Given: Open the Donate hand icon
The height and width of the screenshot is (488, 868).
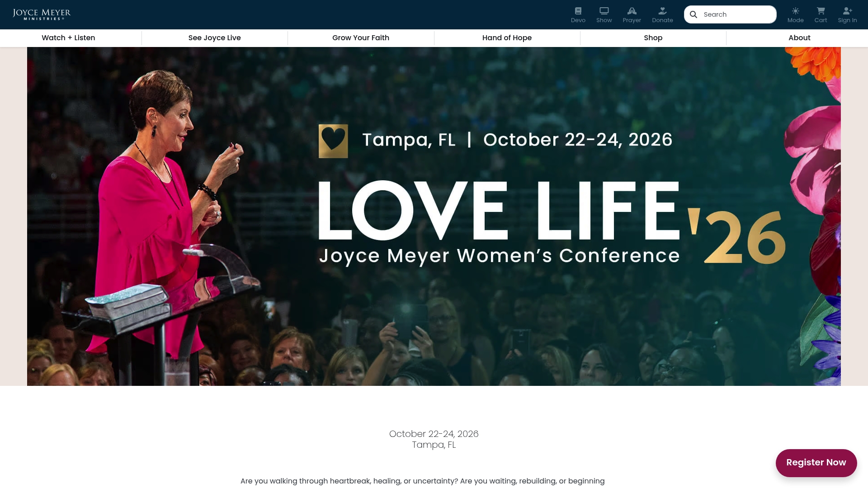Looking at the screenshot, I should point(662,11).
